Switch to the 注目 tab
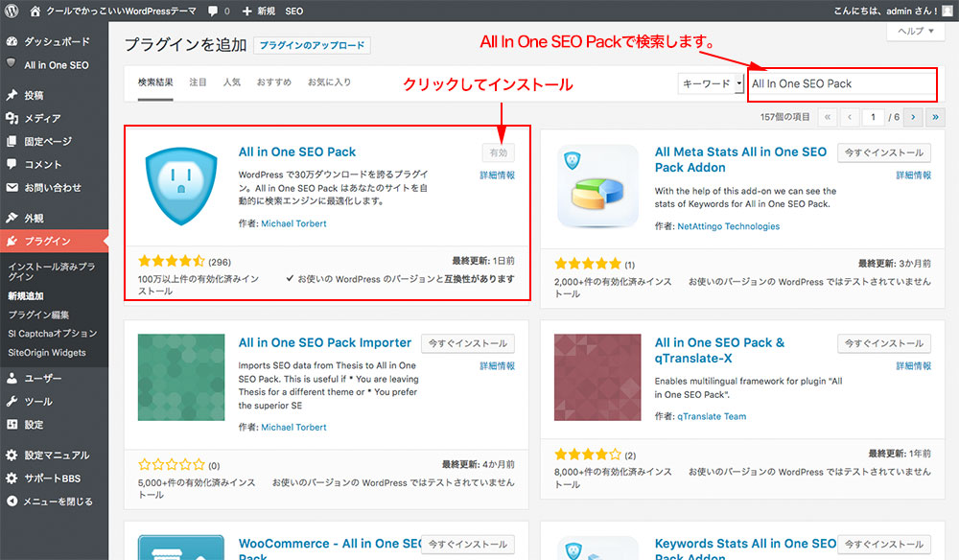Screen dimensions: 959x560 [x=198, y=82]
